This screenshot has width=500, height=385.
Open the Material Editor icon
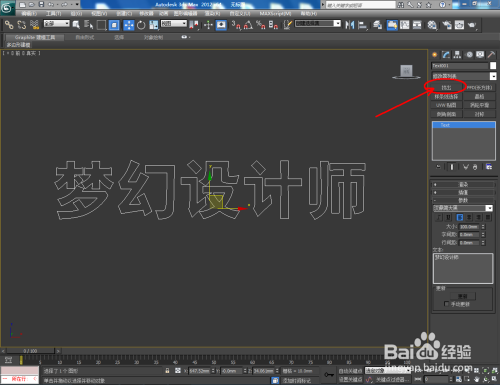432,25
